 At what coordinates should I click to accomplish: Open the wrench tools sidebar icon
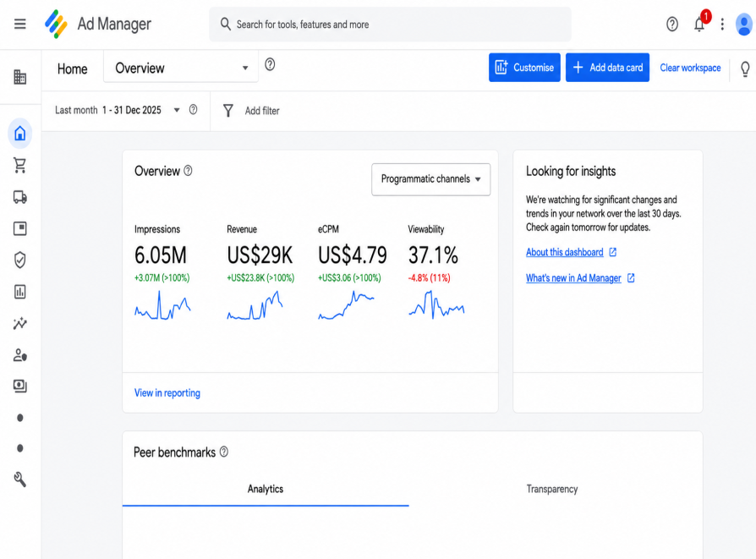tap(19, 479)
